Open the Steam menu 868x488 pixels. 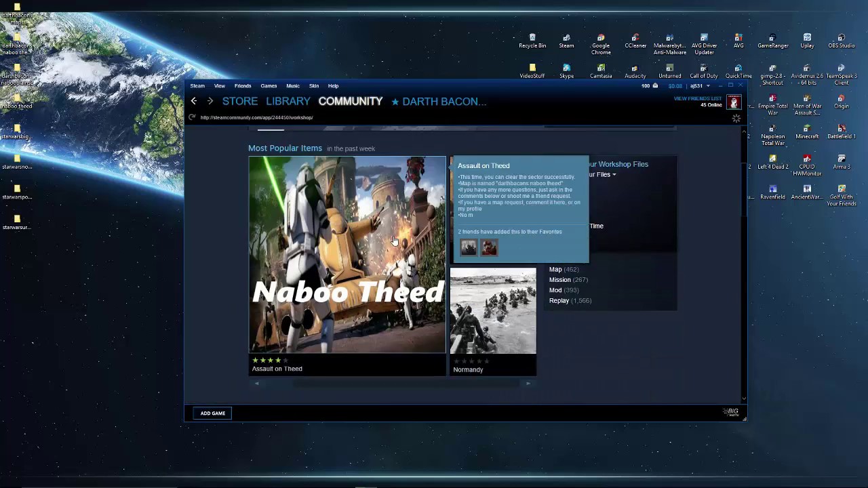click(197, 86)
